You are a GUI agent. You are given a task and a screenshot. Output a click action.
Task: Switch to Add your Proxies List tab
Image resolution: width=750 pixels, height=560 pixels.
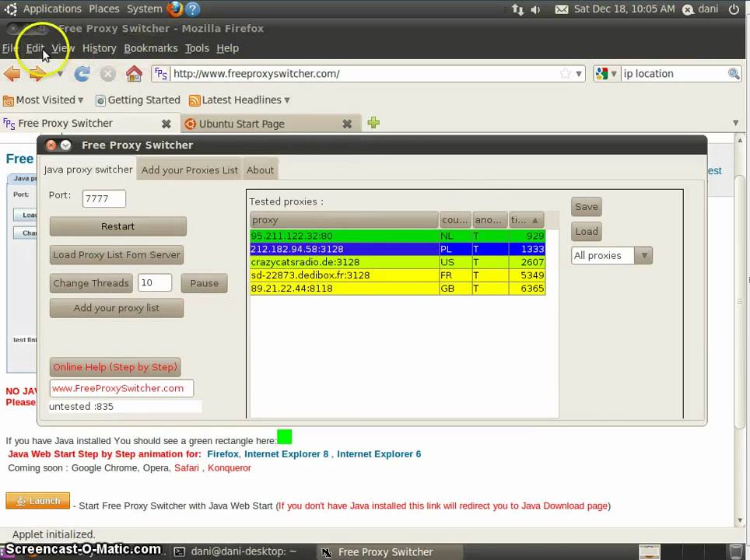coord(189,170)
